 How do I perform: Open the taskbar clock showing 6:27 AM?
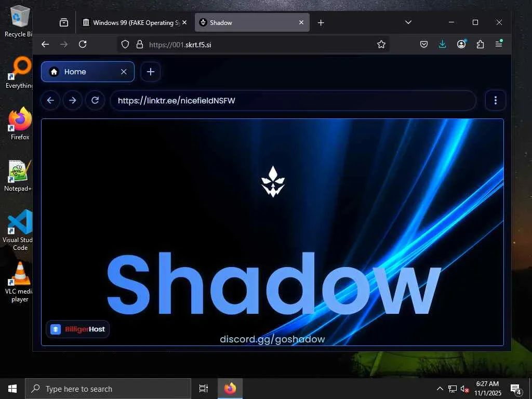[487, 389]
